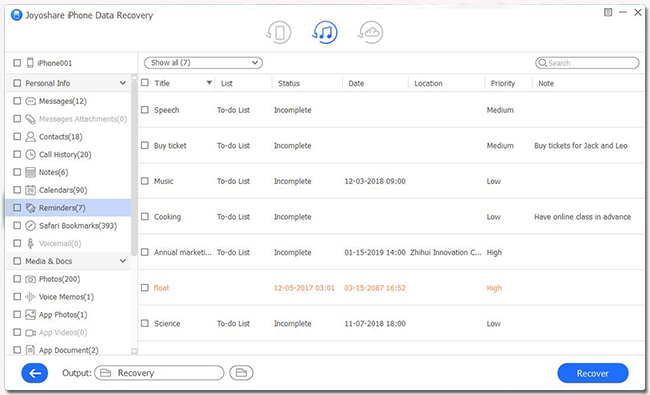Click the Messages icon

coord(31,101)
